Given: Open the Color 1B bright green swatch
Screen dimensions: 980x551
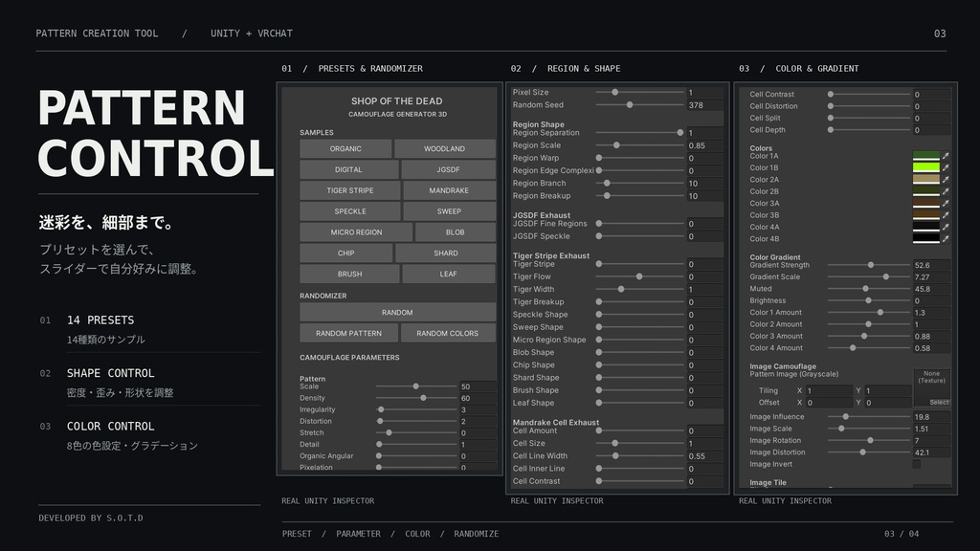Looking at the screenshot, I should tap(926, 167).
